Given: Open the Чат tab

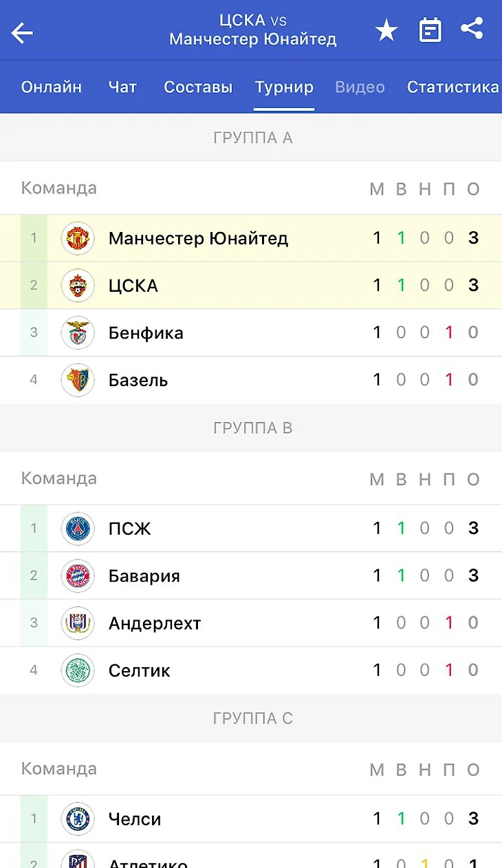Looking at the screenshot, I should (122, 87).
